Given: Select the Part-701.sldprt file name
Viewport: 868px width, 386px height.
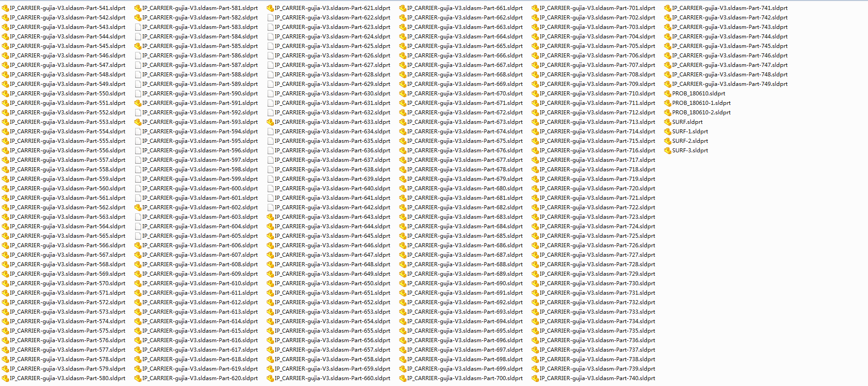Looking at the screenshot, I should point(597,8).
